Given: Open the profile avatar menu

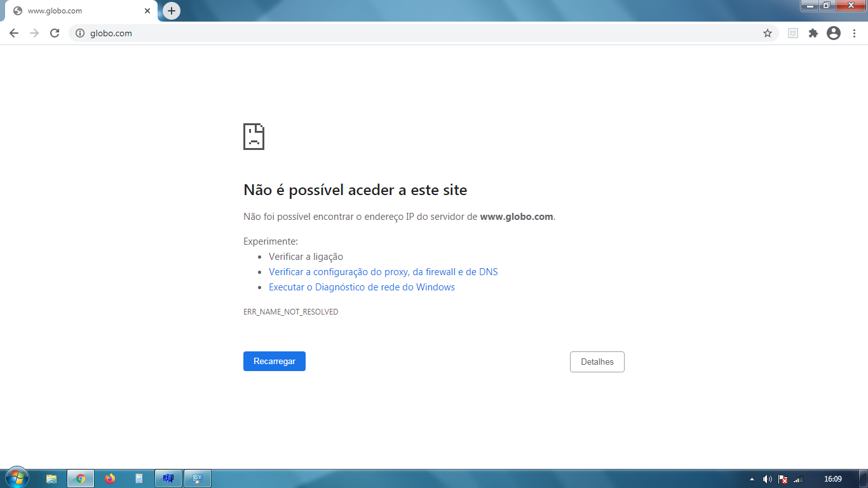Looking at the screenshot, I should click(x=834, y=33).
